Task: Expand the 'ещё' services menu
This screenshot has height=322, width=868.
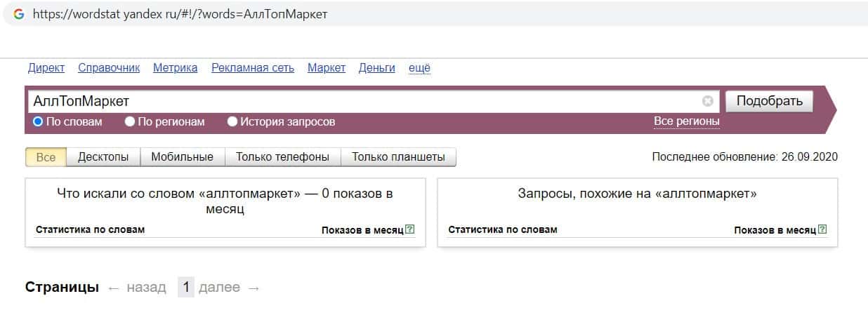Action: [419, 68]
